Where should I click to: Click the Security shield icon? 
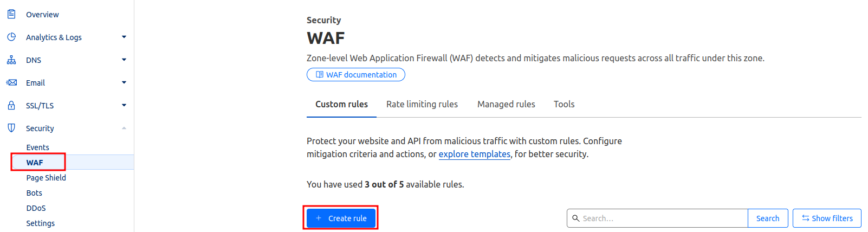tap(11, 128)
